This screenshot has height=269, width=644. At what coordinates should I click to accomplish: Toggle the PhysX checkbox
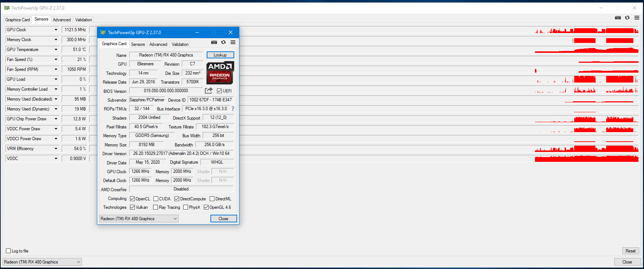pyautogui.click(x=185, y=207)
